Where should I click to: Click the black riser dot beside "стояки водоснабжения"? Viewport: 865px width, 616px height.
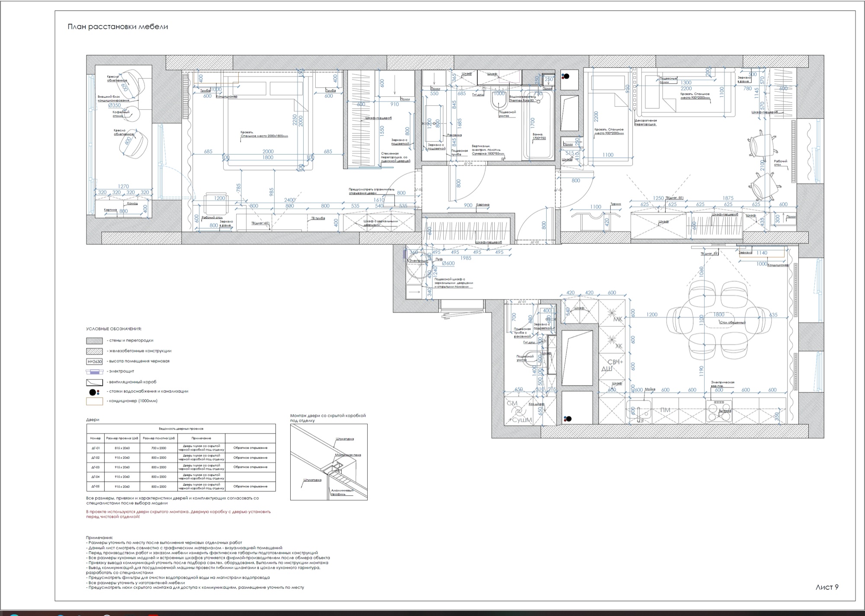click(93, 393)
